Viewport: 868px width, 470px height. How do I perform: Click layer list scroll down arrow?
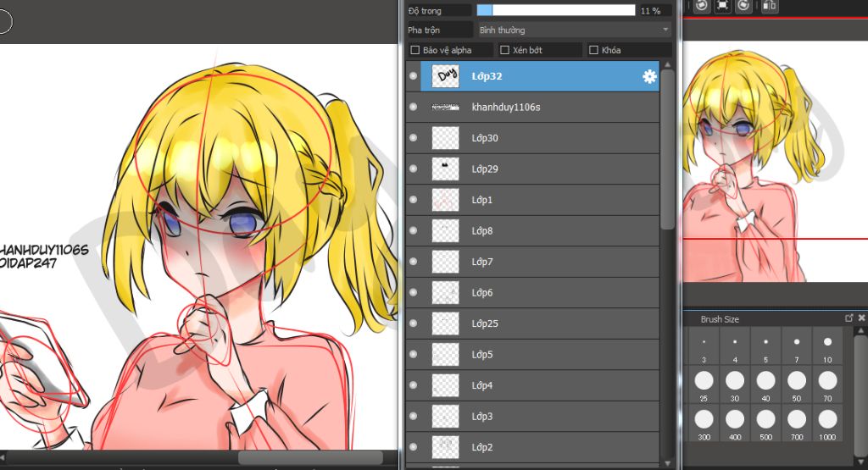668,463
